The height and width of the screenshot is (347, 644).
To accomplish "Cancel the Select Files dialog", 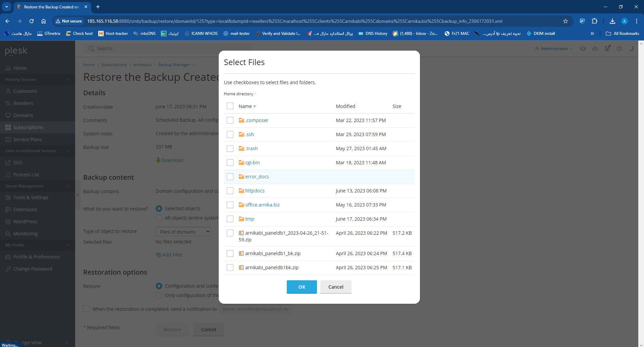I will tap(335, 287).
